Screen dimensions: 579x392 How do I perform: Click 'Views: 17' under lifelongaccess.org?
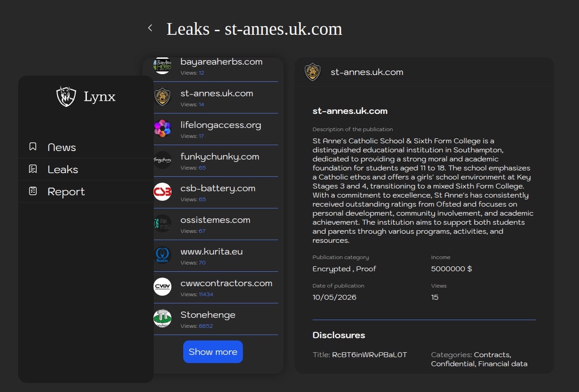(192, 136)
